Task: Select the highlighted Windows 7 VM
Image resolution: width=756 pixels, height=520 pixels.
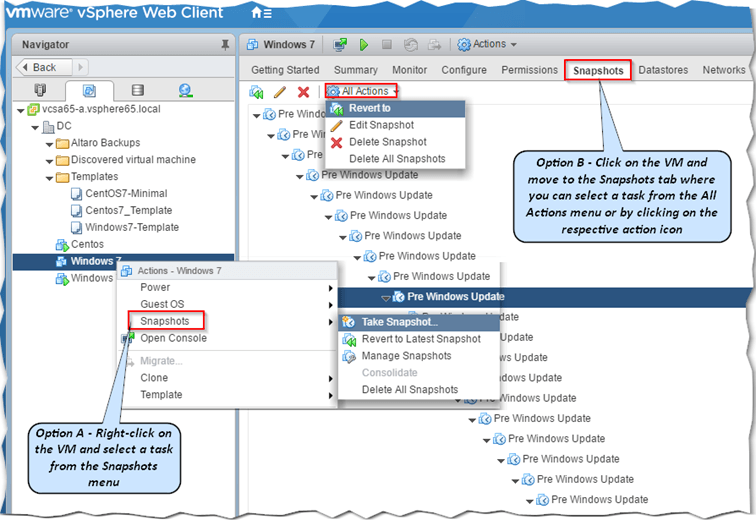Action: (x=123, y=261)
